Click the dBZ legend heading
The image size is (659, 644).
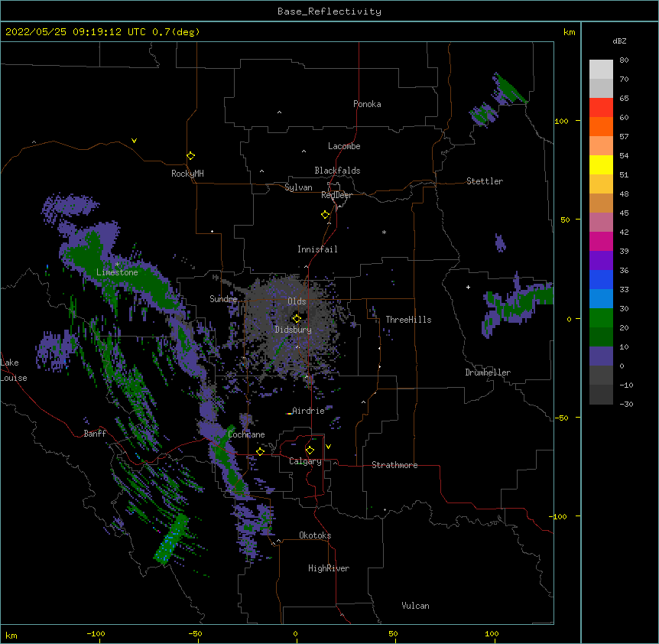(619, 41)
